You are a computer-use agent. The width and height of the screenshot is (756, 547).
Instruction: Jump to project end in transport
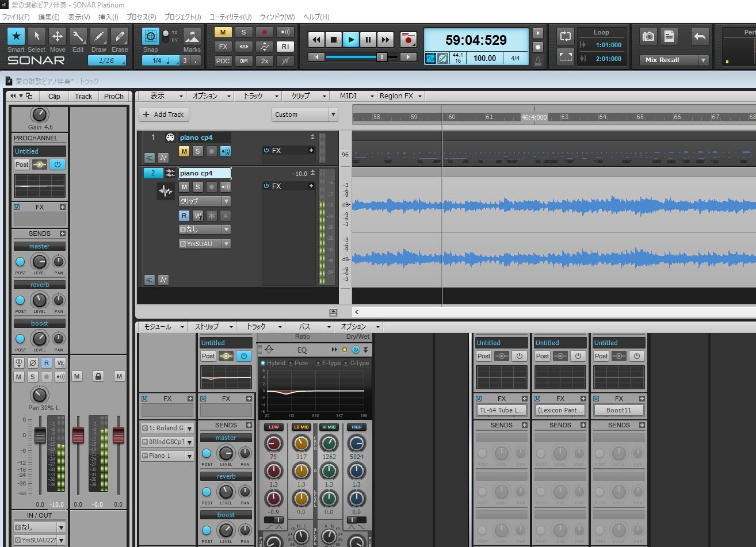click(x=408, y=57)
